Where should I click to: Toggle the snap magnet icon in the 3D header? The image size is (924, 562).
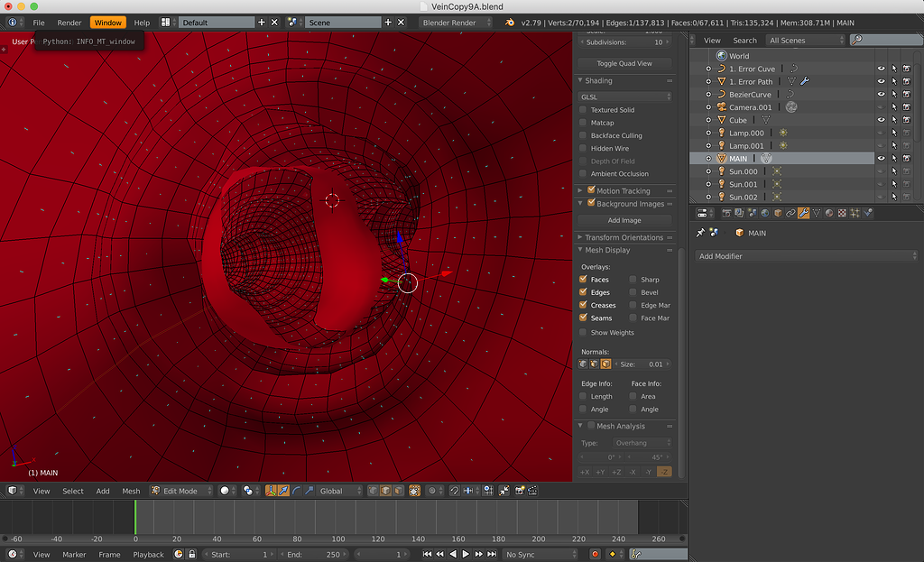click(x=455, y=491)
